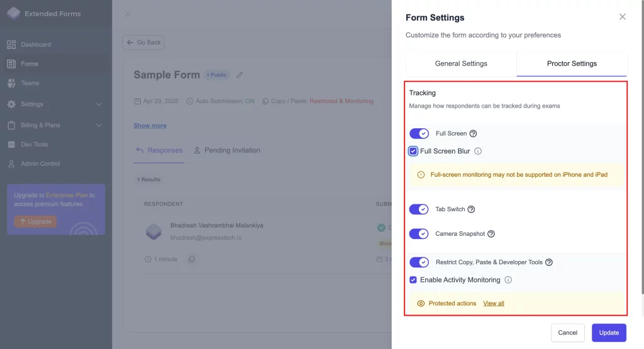Open the View all link
Screen dimensions: 644x349
coord(494,304)
